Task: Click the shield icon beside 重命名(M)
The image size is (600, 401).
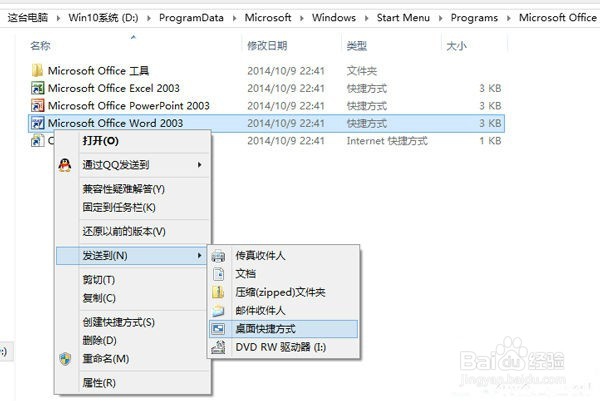Action: coord(65,359)
